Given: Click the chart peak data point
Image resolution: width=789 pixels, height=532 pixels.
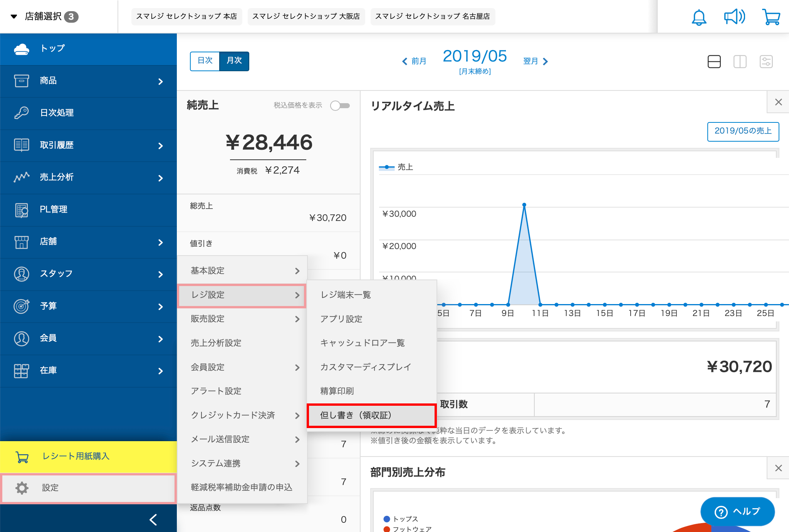Looking at the screenshot, I should click(x=524, y=205).
